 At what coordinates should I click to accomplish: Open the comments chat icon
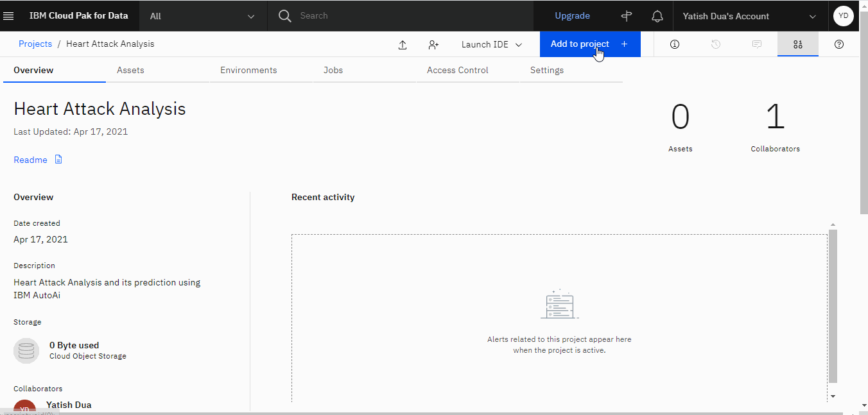757,44
